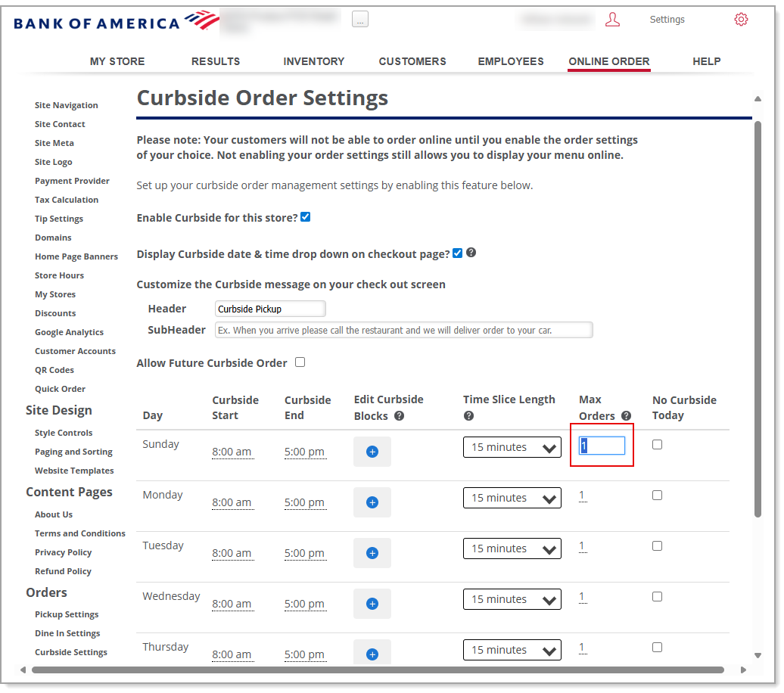
Task: Enable Allow Future Curbside Order checkbox
Action: pos(300,362)
